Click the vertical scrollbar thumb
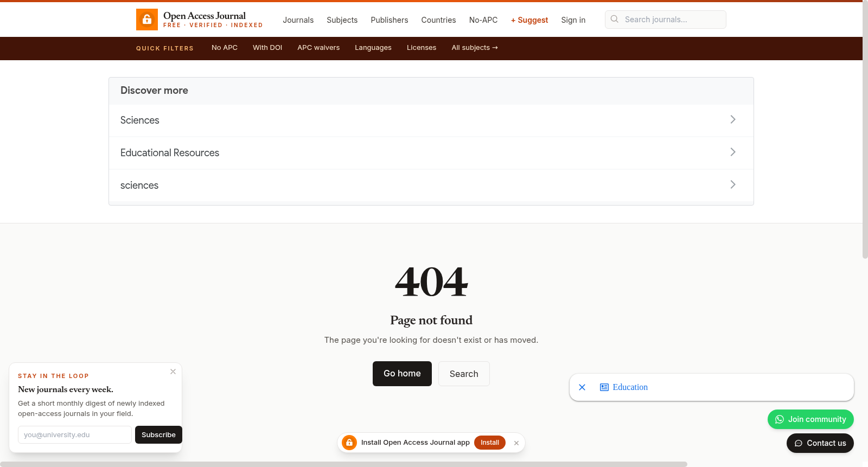Viewport: 868px width, 467px height. pos(865,130)
